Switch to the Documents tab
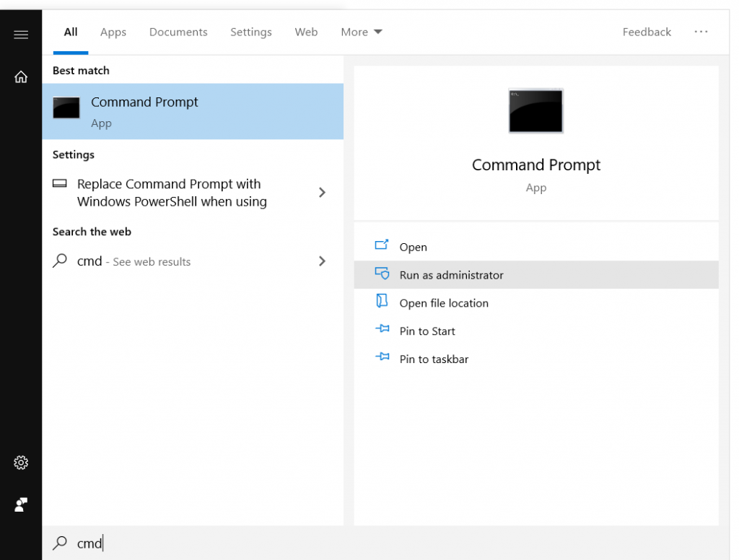 pos(178,32)
